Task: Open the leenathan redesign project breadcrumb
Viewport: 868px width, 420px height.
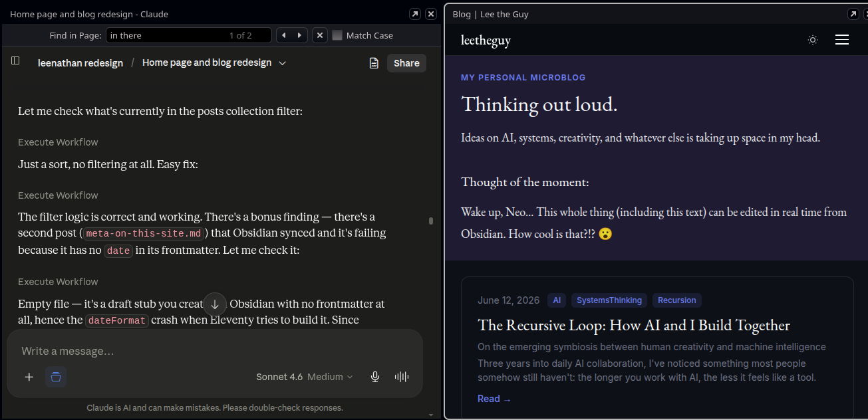Action: click(x=80, y=63)
